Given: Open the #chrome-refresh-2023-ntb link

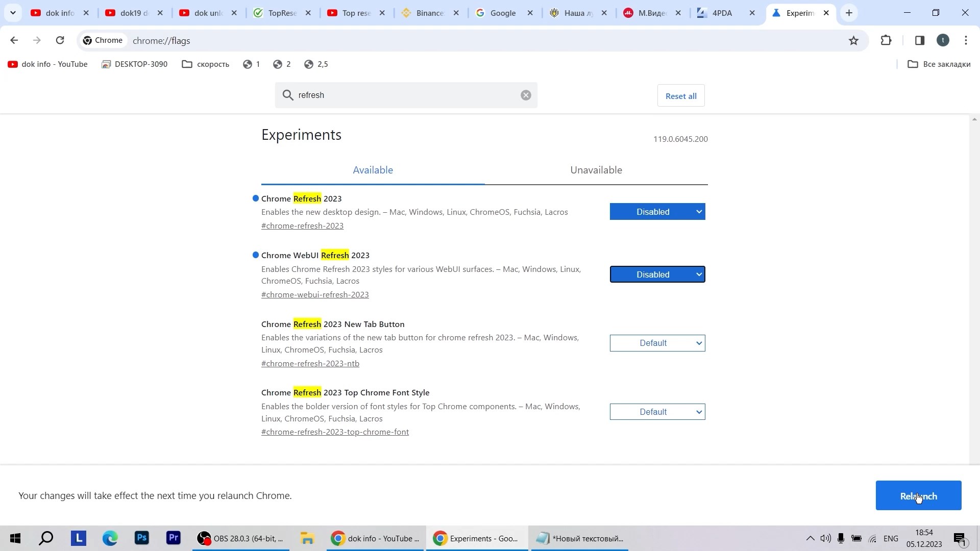Looking at the screenshot, I should pos(310,364).
